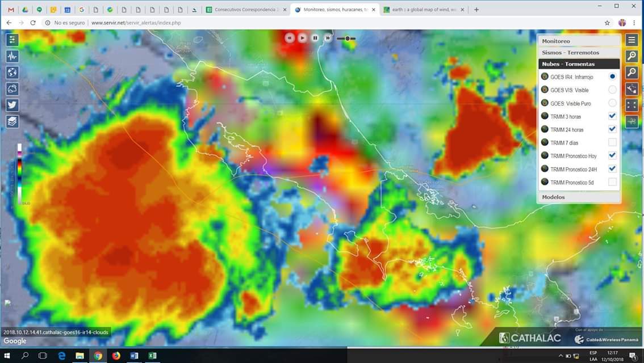Expand the Sismos - Terremotos section
644x363 pixels.
pyautogui.click(x=579, y=53)
